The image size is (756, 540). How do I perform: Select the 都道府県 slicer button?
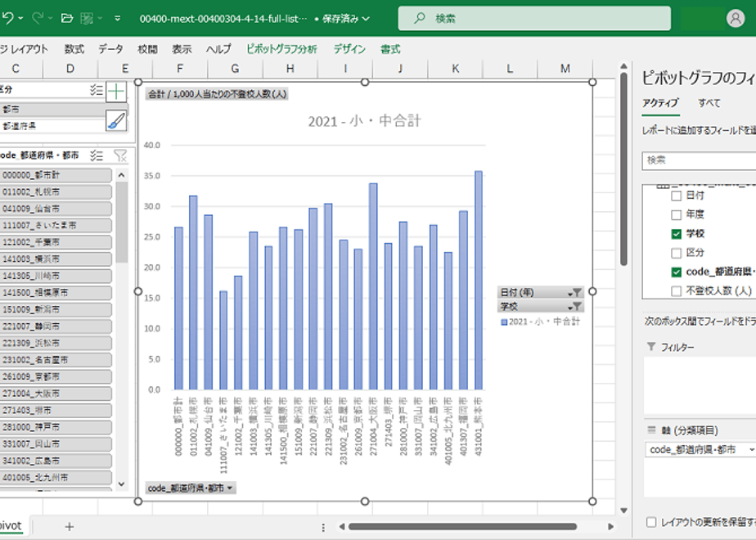52,126
